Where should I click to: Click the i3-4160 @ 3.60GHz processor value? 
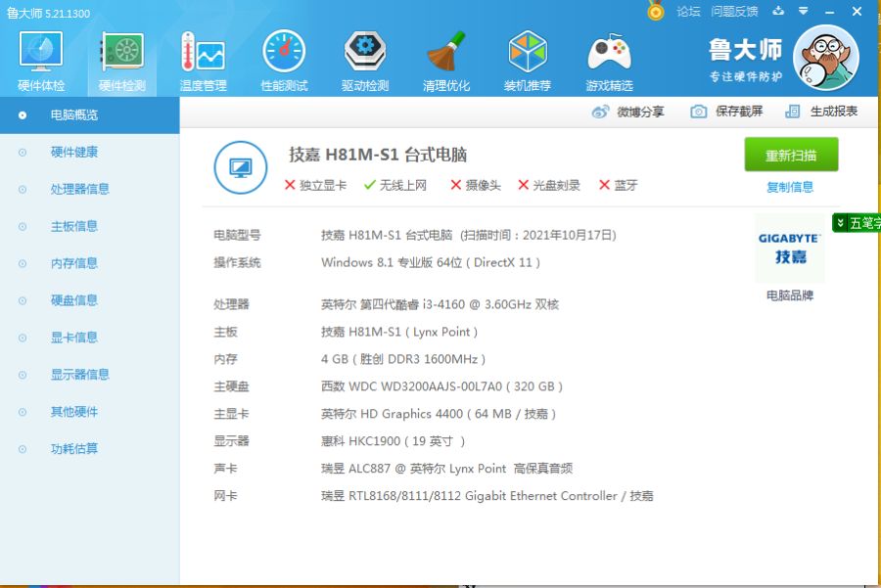(x=440, y=304)
